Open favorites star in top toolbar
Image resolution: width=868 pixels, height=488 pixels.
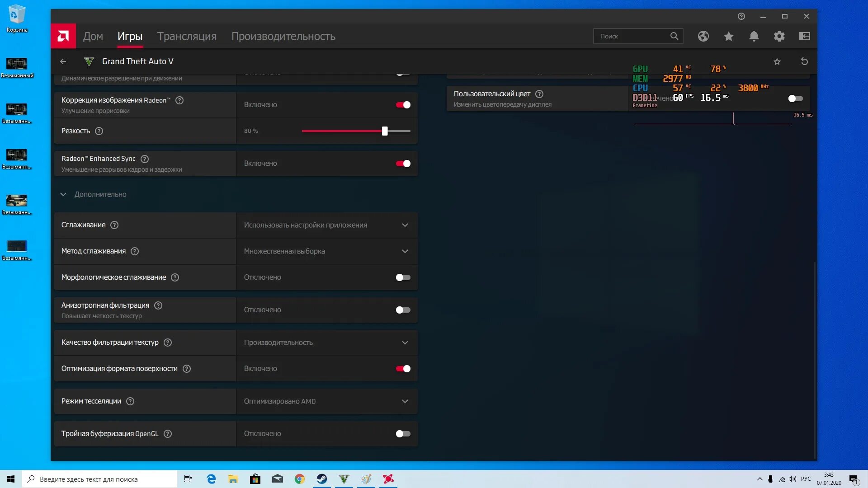tap(728, 36)
